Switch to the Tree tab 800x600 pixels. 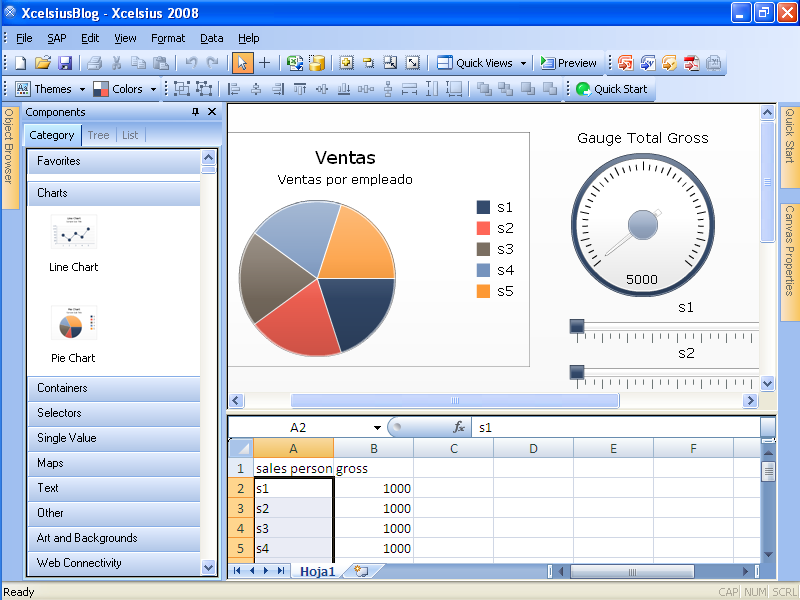point(98,135)
